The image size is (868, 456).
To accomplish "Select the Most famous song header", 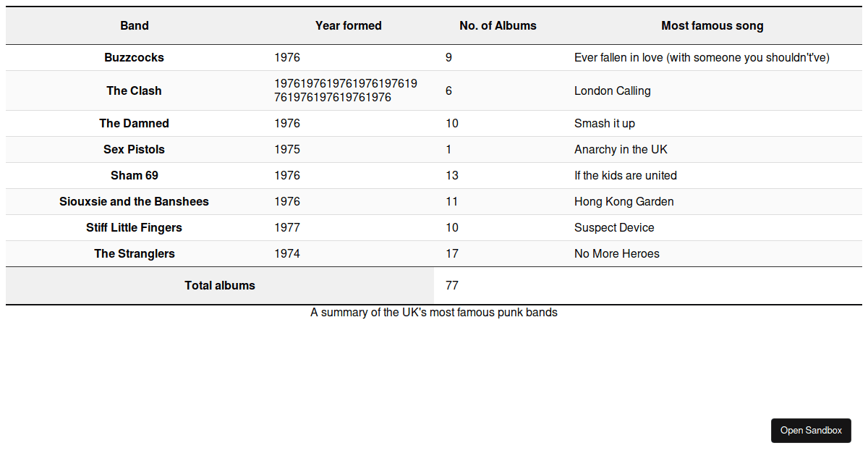I will (712, 26).
